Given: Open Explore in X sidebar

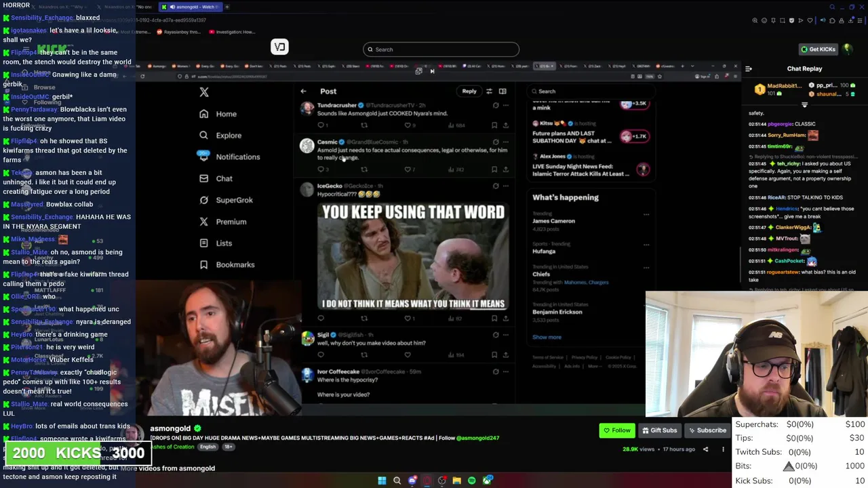Looking at the screenshot, I should [220, 136].
